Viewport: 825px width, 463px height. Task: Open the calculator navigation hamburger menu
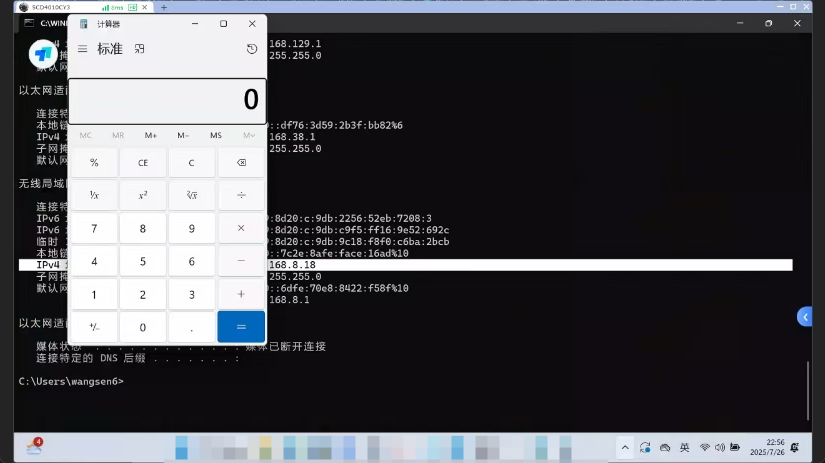(x=82, y=49)
